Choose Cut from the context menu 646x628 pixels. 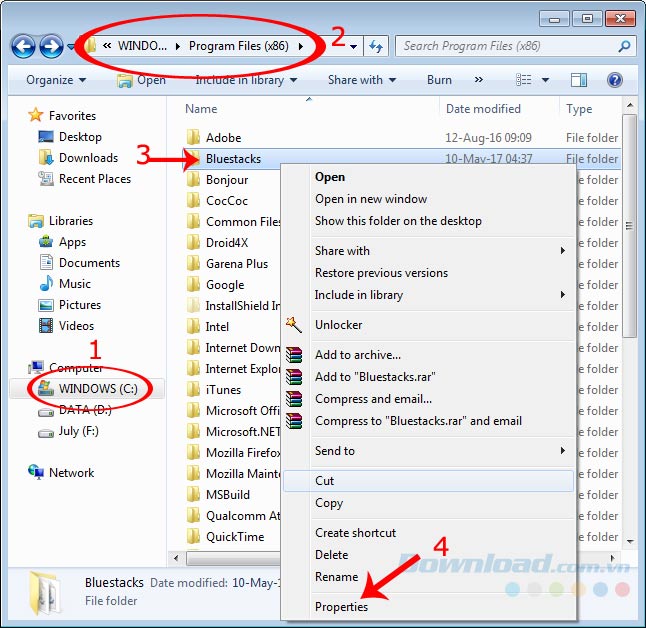428,481
